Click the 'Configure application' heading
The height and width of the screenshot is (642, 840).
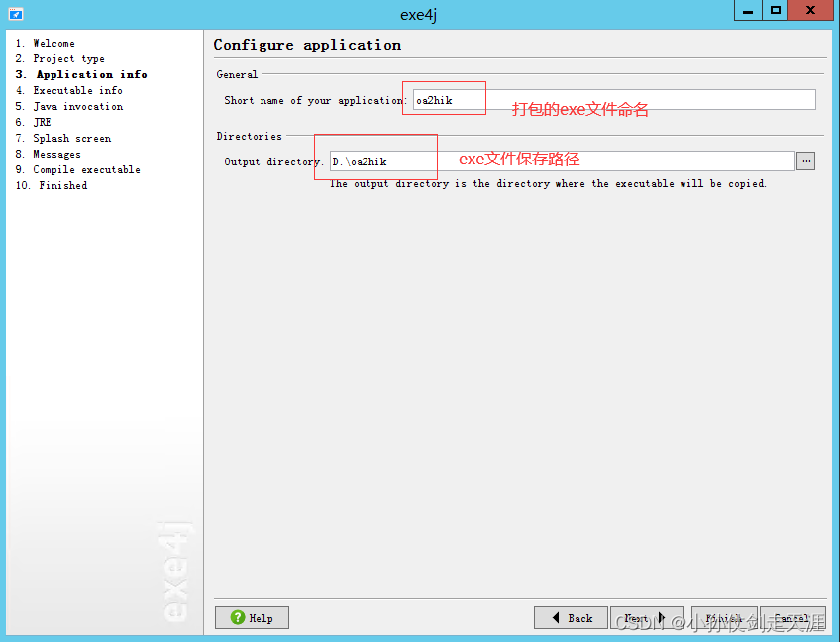pyautogui.click(x=307, y=45)
